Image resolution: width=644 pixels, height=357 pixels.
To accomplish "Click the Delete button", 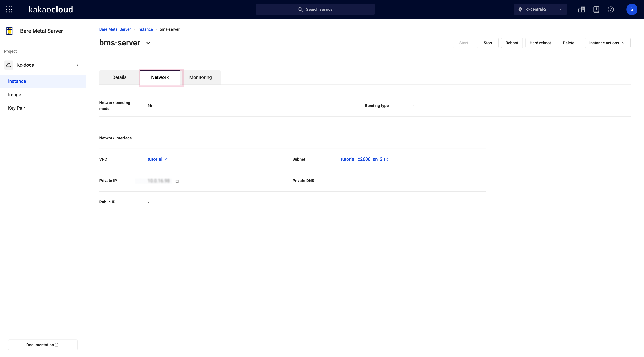I will click(x=569, y=43).
